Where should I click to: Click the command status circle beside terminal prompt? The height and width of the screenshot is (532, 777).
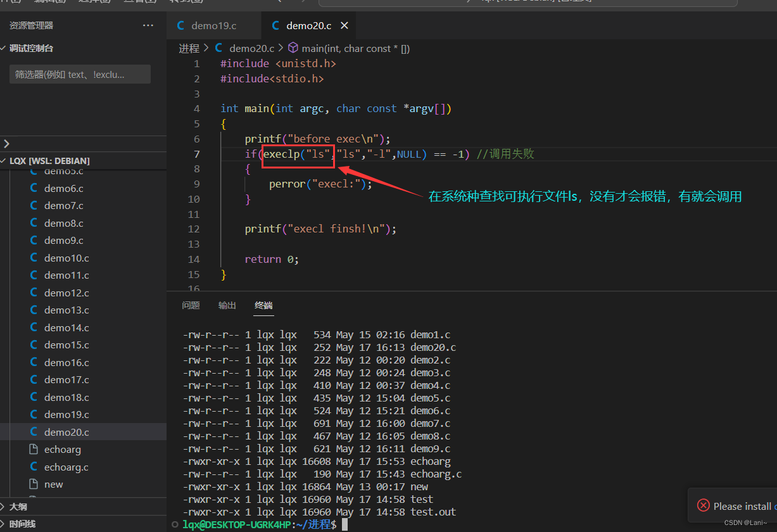pyautogui.click(x=174, y=524)
